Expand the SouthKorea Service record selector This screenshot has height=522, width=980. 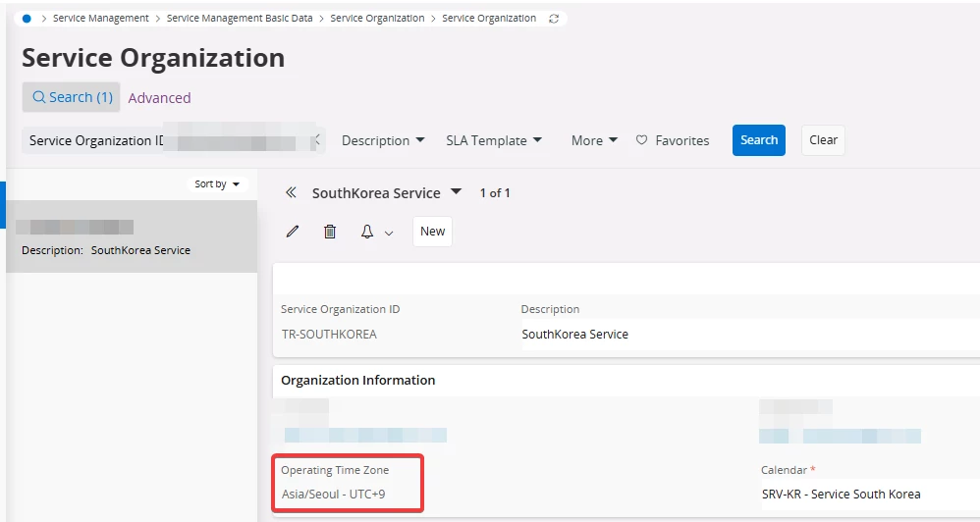(456, 192)
